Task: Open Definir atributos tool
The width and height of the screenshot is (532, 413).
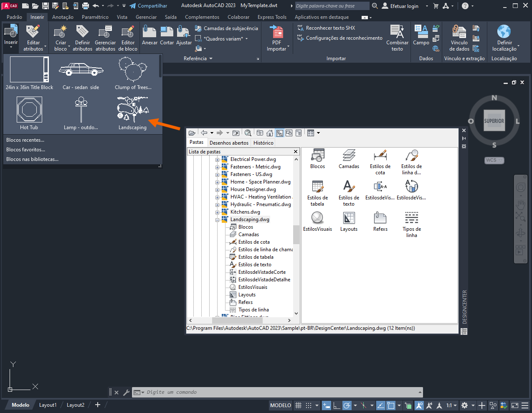Action: (x=82, y=38)
